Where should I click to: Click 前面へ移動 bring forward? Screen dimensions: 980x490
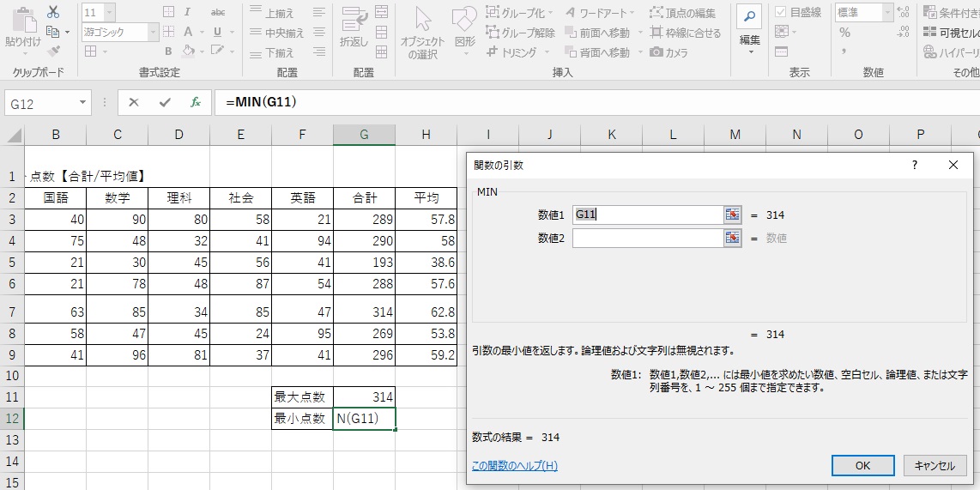click(597, 33)
